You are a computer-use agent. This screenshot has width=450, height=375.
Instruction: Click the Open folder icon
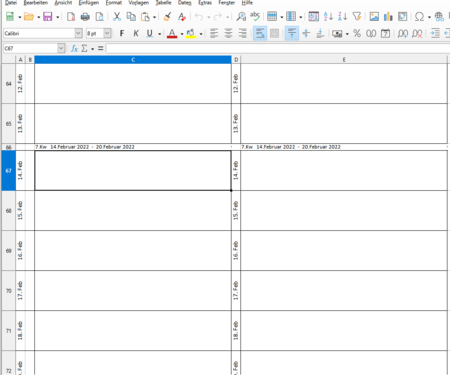[29, 16]
